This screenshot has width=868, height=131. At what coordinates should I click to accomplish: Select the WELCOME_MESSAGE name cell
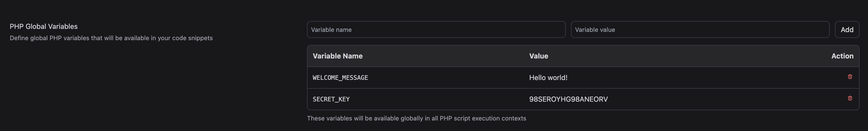point(340,78)
